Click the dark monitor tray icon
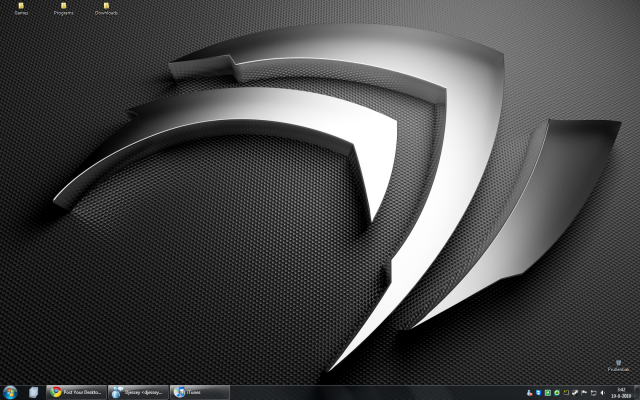 tap(566, 392)
